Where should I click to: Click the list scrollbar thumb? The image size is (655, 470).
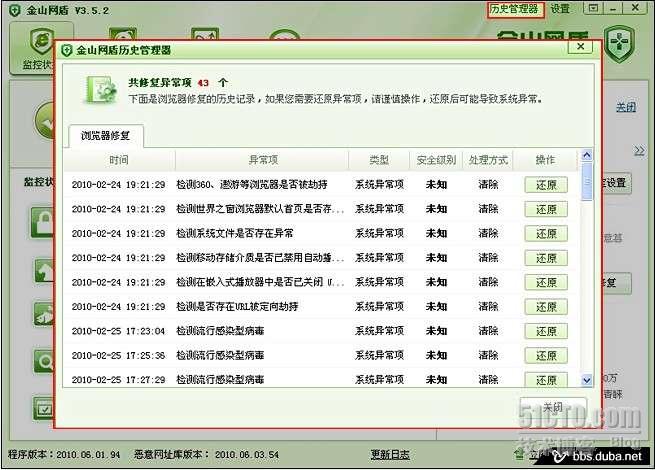(587, 182)
